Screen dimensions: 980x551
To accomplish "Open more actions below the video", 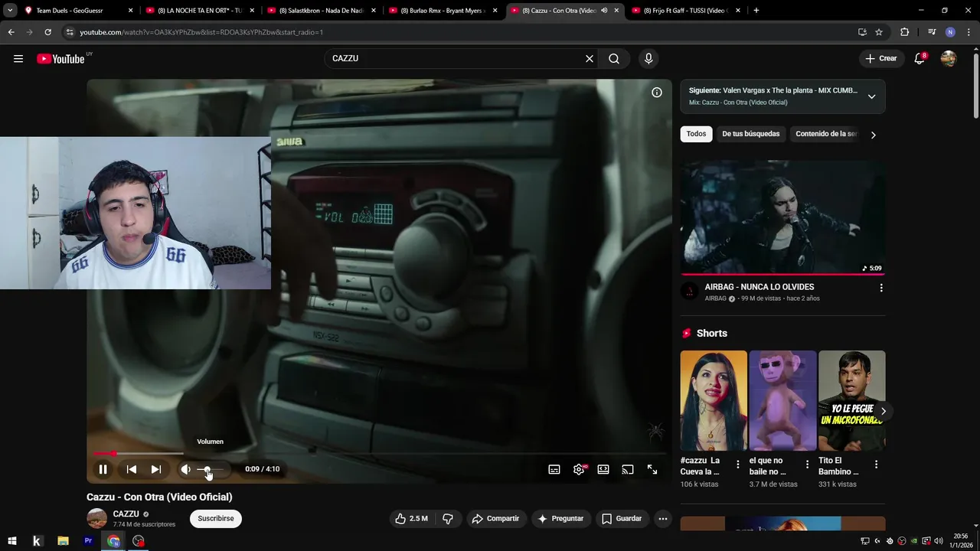I will coord(663,519).
